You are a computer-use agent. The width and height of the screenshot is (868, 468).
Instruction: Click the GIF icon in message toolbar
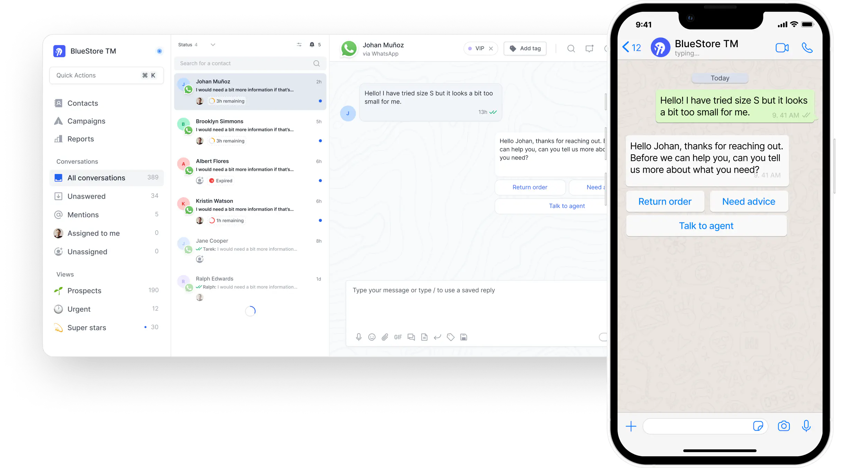click(398, 337)
